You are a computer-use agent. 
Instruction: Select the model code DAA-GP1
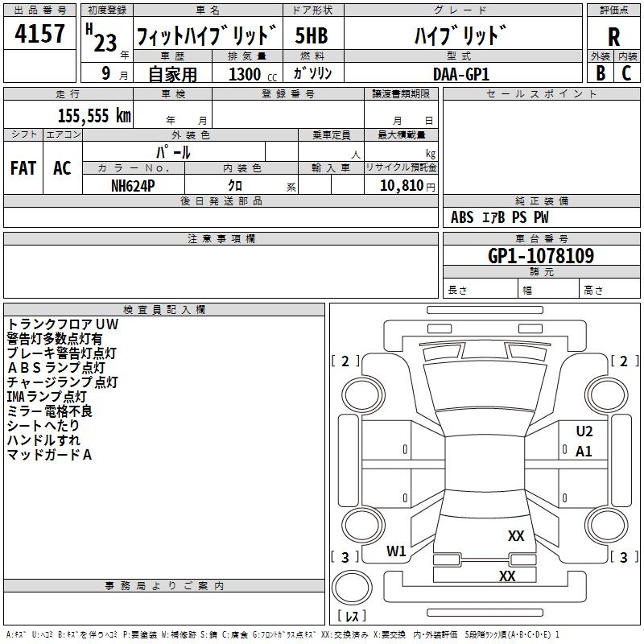coord(461,74)
